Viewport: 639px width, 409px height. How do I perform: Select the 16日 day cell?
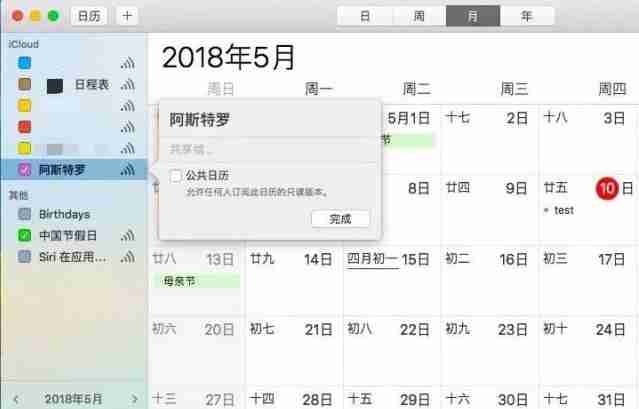pyautogui.click(x=489, y=280)
